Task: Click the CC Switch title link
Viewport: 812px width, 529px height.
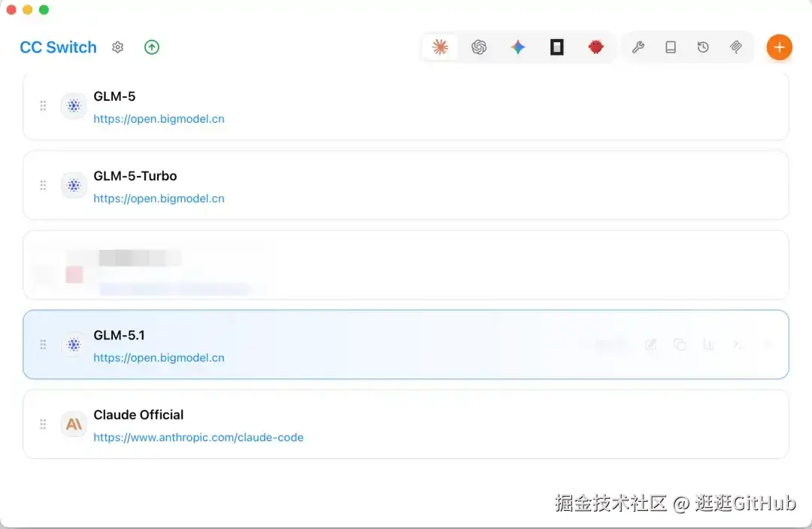Action: click(x=58, y=47)
